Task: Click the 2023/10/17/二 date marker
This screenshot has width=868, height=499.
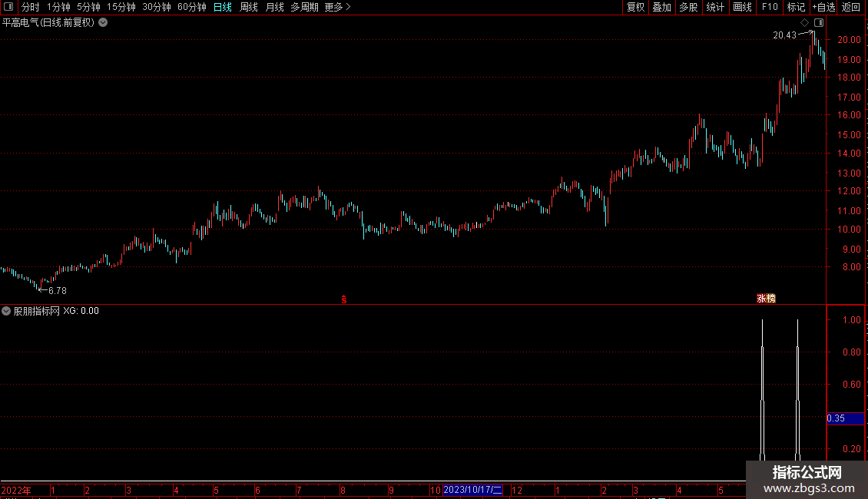Action: coord(472,490)
